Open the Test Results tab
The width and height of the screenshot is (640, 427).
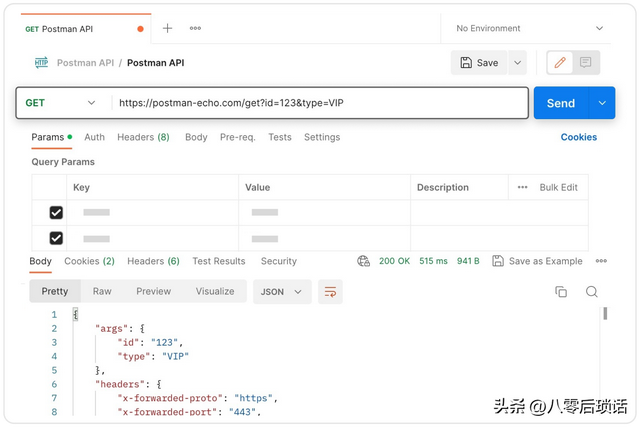pos(219,261)
